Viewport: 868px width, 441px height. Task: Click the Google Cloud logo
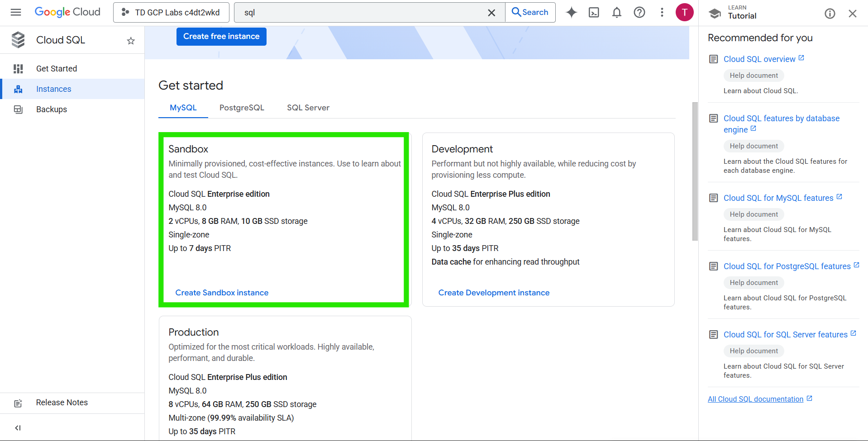(x=67, y=12)
